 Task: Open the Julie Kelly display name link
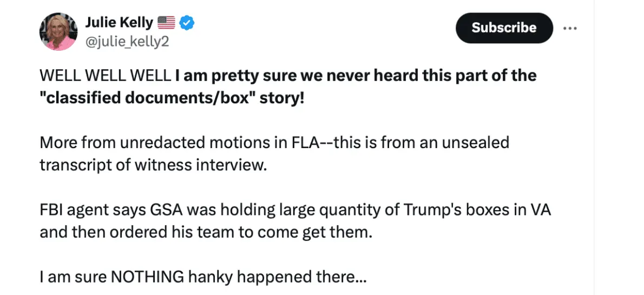pyautogui.click(x=119, y=23)
